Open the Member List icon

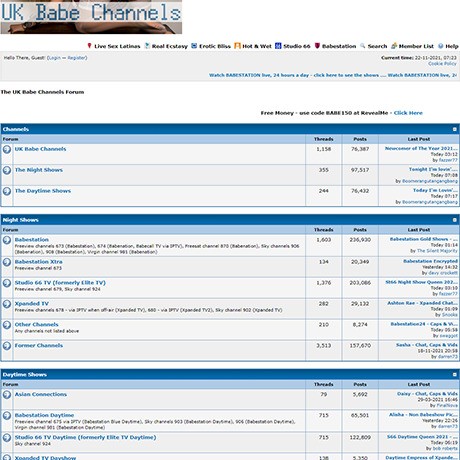click(394, 46)
